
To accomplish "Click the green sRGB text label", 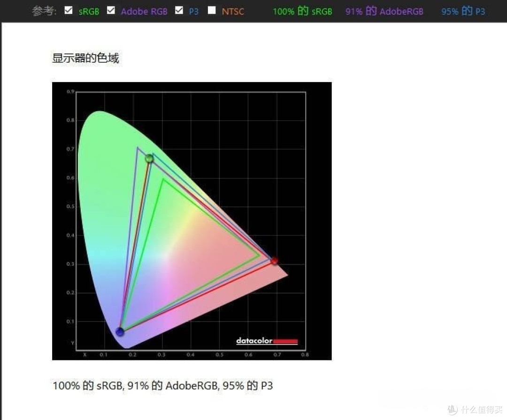I will [89, 11].
